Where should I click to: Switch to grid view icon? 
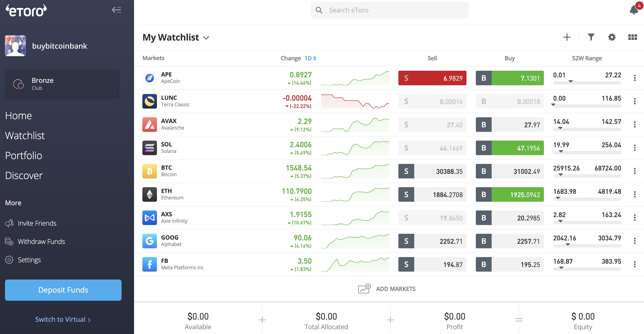pyautogui.click(x=633, y=37)
